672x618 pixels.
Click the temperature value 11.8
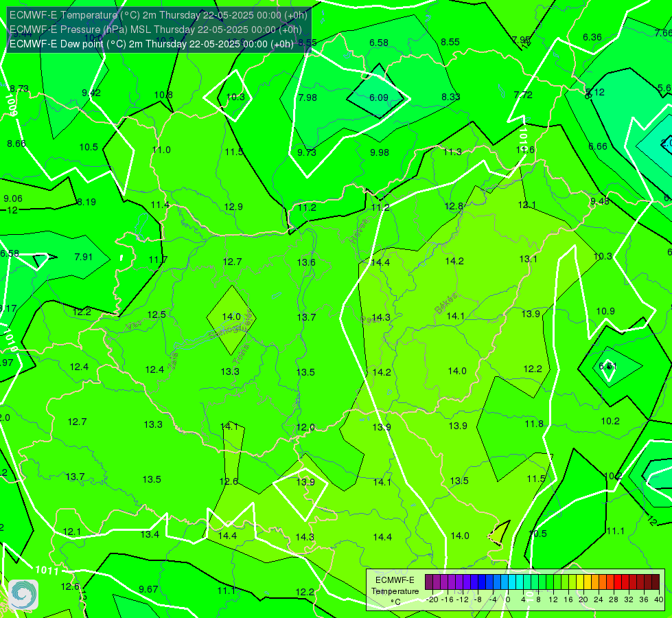pyautogui.click(x=534, y=424)
